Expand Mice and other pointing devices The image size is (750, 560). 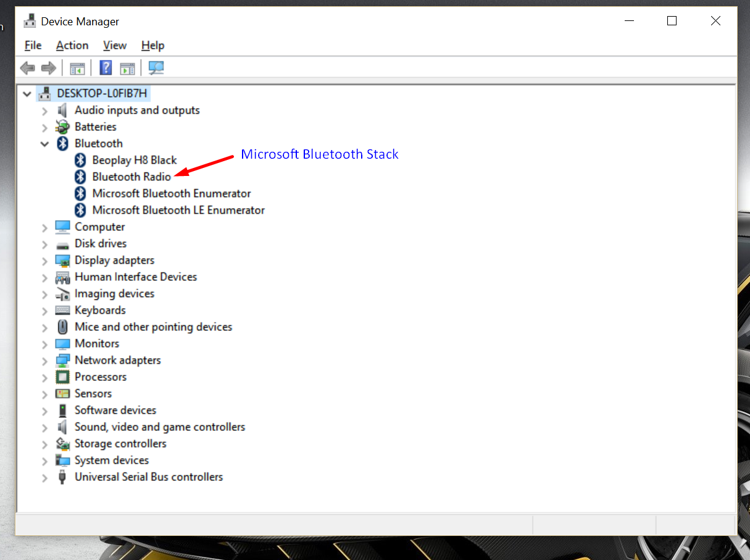tap(44, 327)
